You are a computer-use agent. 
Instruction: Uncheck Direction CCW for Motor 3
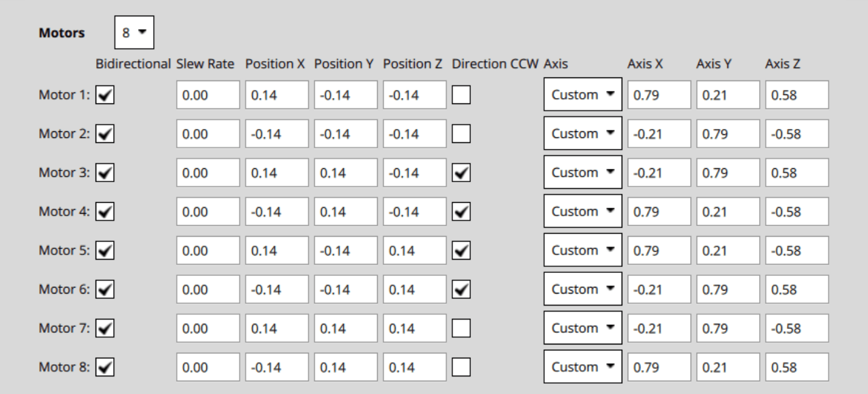[461, 172]
